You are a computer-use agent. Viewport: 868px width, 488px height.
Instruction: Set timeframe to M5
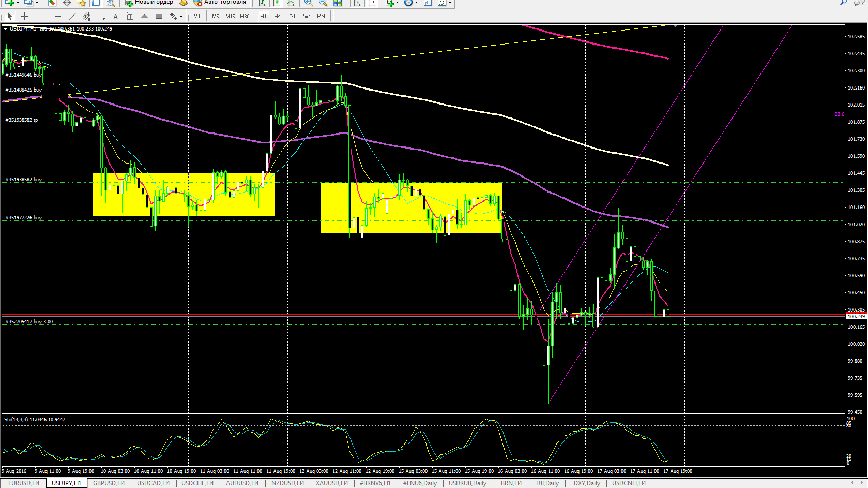[x=215, y=16]
